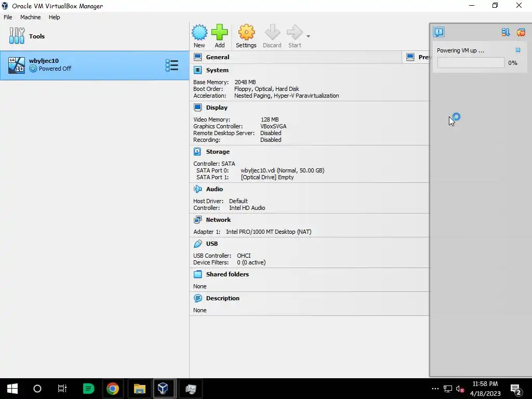
Task: Launch Chrome from the taskbar
Action: 113,389
